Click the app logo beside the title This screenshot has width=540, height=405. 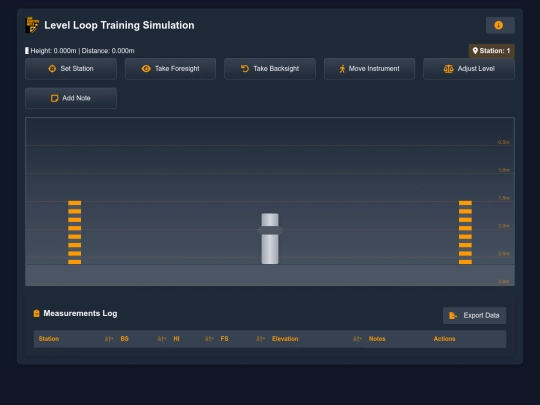pos(32,25)
